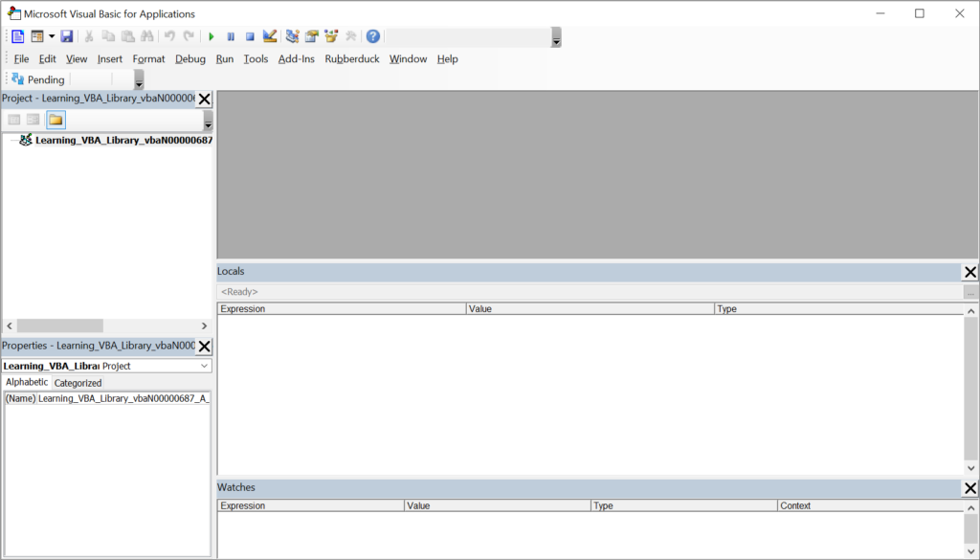Image resolution: width=980 pixels, height=560 pixels.
Task: Open Project Explorer toolbar icon
Action: (x=292, y=36)
